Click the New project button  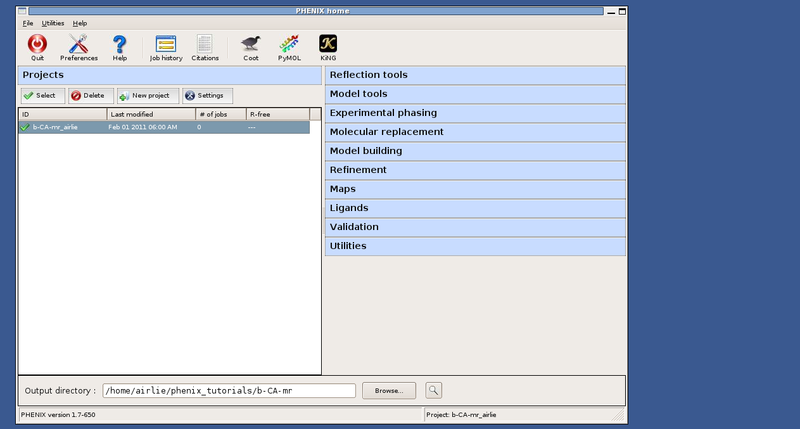coord(145,95)
